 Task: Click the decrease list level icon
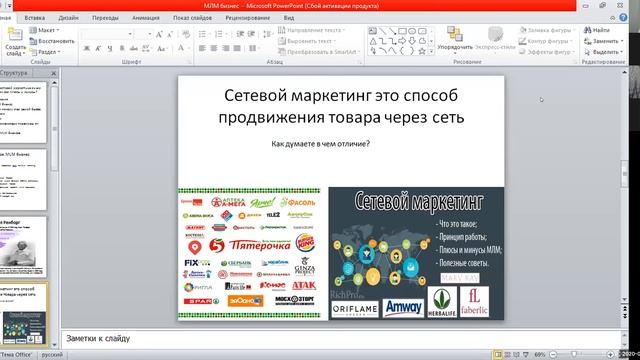pos(240,34)
